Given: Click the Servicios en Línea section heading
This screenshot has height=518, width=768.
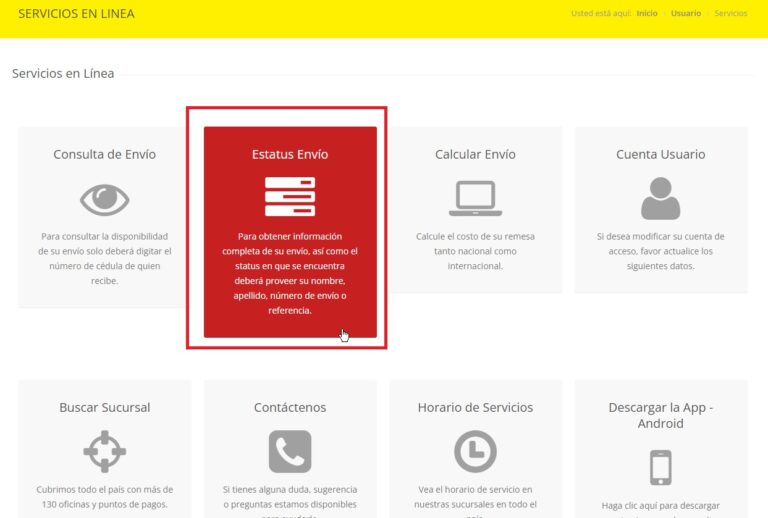Looking at the screenshot, I should [x=63, y=73].
